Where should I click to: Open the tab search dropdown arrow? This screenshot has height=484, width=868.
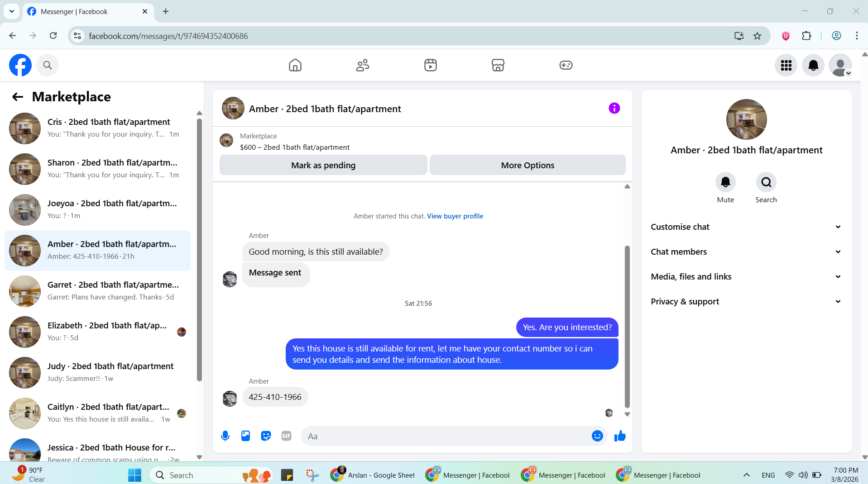[12, 11]
